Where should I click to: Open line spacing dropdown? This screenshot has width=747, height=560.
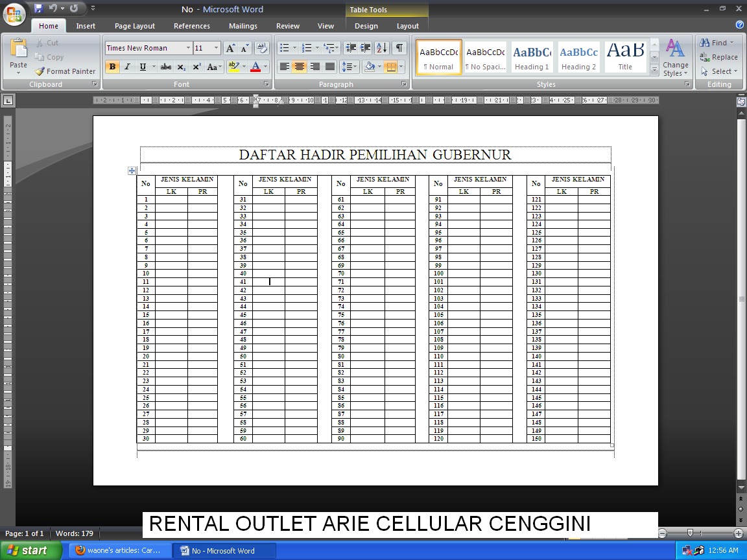(350, 67)
